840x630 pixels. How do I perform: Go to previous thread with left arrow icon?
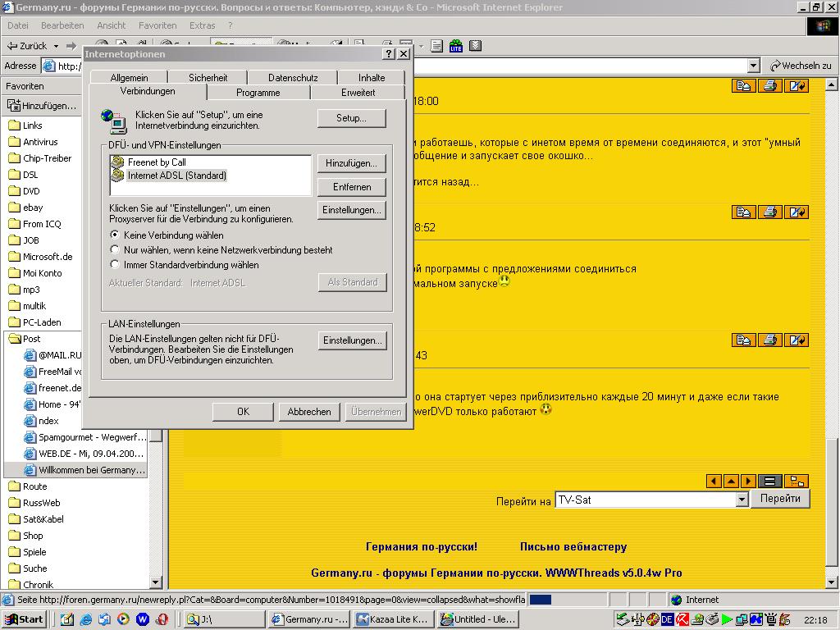click(x=714, y=481)
